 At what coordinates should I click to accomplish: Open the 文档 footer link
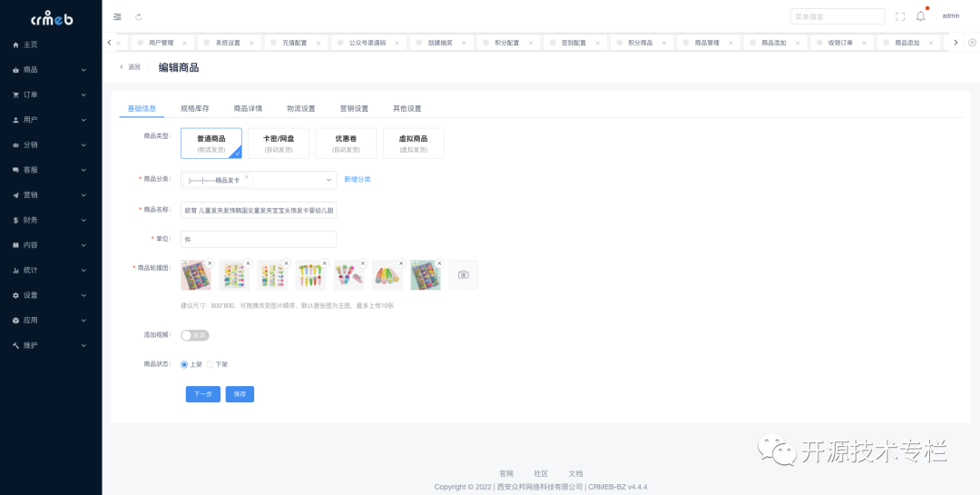575,474
